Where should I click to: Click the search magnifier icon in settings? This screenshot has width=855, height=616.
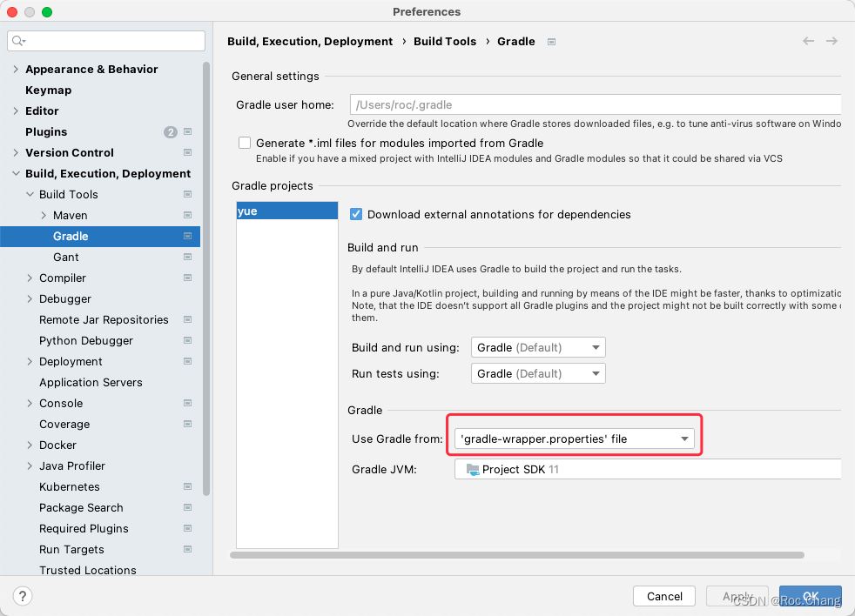(18, 41)
